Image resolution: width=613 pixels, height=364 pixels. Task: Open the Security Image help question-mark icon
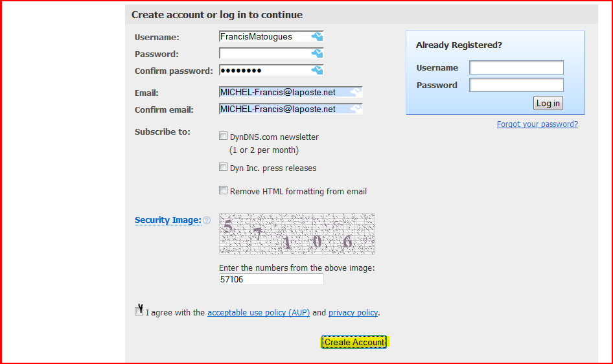207,220
